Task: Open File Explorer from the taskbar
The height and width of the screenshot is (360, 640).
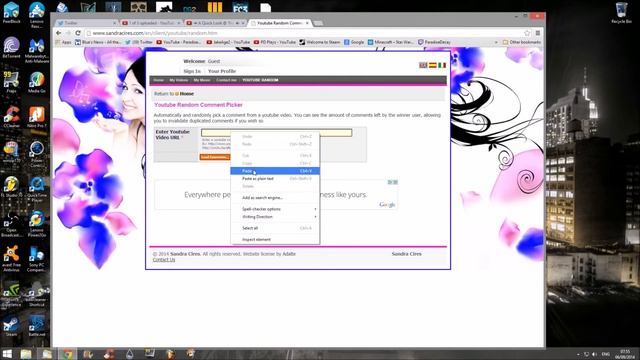Action: point(26,353)
